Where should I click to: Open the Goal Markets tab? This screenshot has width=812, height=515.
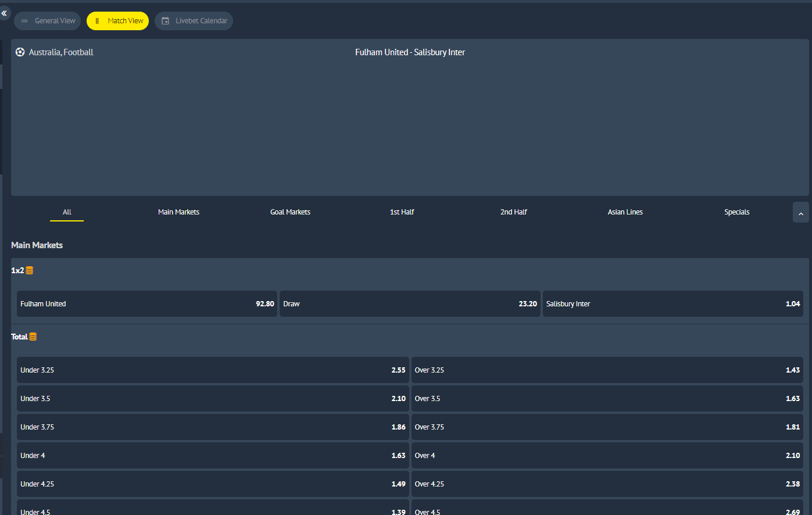pyautogui.click(x=290, y=212)
